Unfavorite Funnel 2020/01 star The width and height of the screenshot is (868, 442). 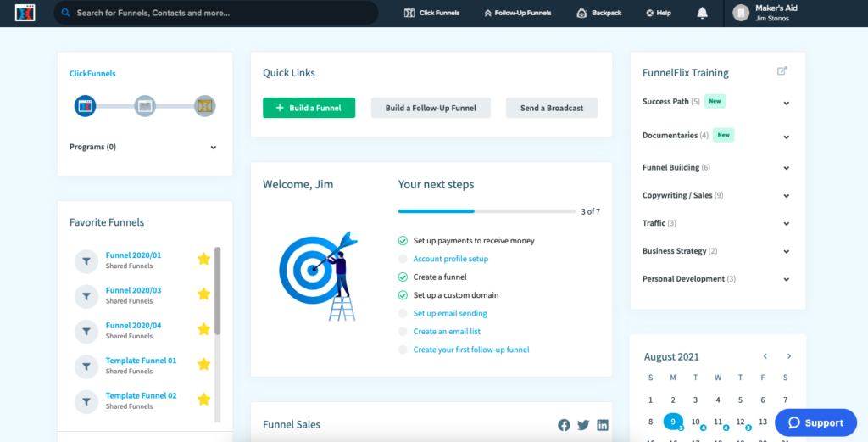pyautogui.click(x=203, y=259)
